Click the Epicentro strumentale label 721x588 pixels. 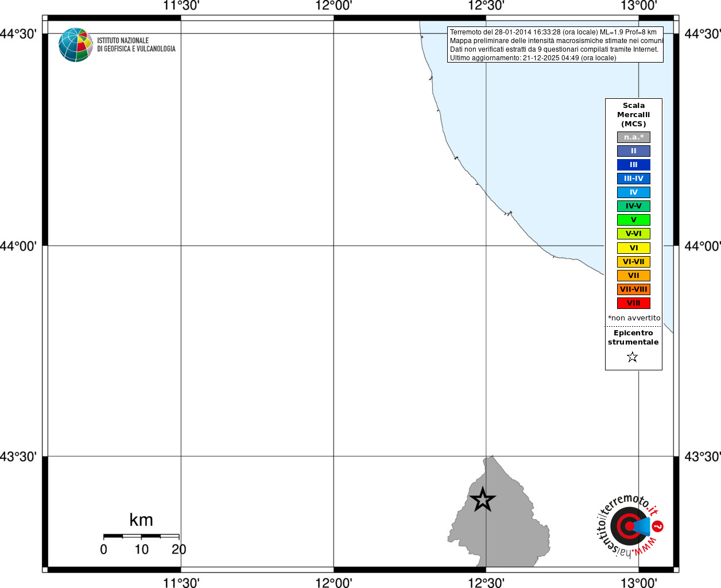point(633,338)
